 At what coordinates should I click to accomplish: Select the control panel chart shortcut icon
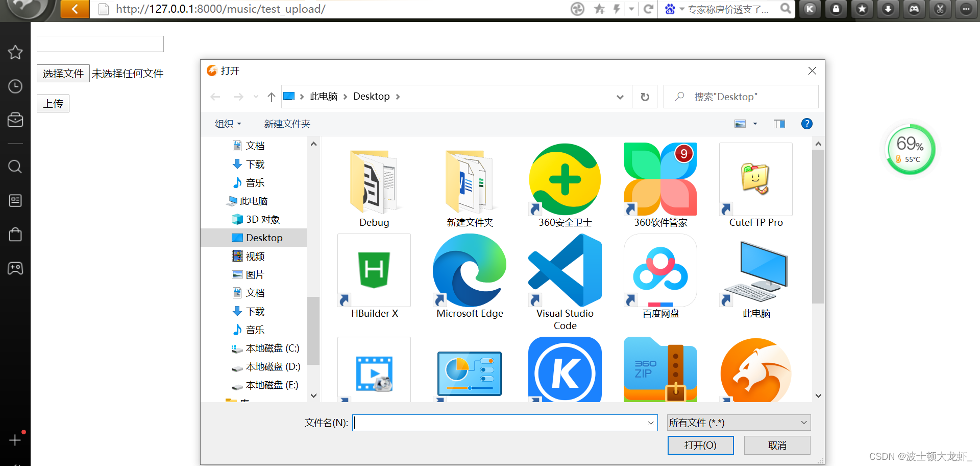470,374
